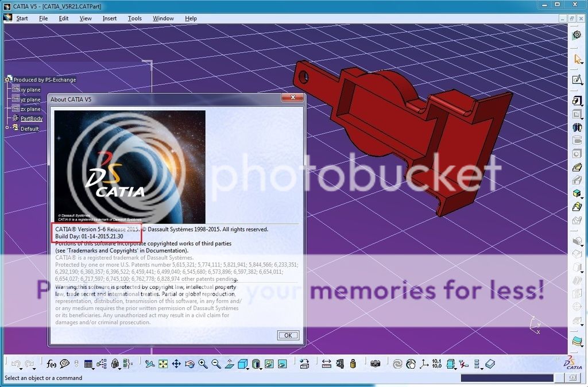The image size is (588, 387).
Task: Click the Fit All In view icon
Action: (x=163, y=363)
